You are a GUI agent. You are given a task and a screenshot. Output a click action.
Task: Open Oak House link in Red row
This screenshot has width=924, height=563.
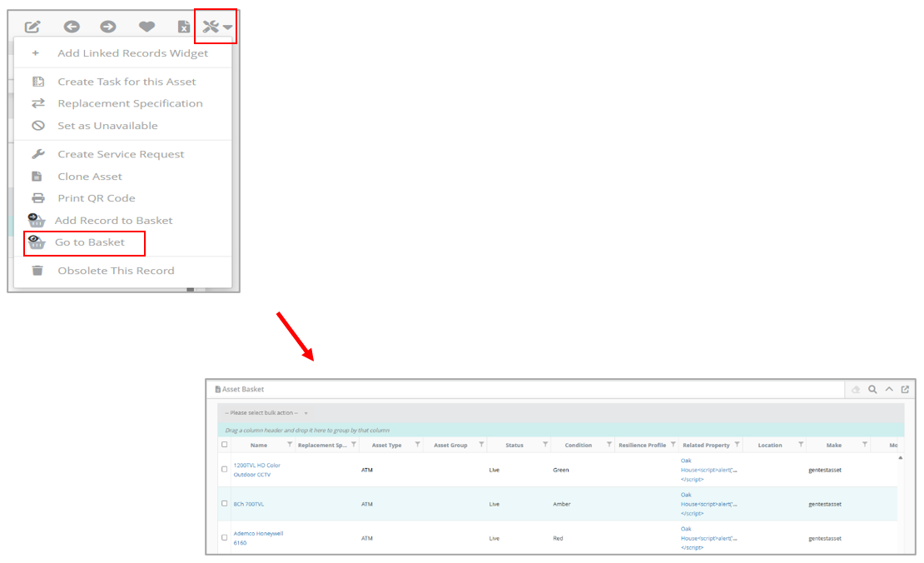coord(709,538)
